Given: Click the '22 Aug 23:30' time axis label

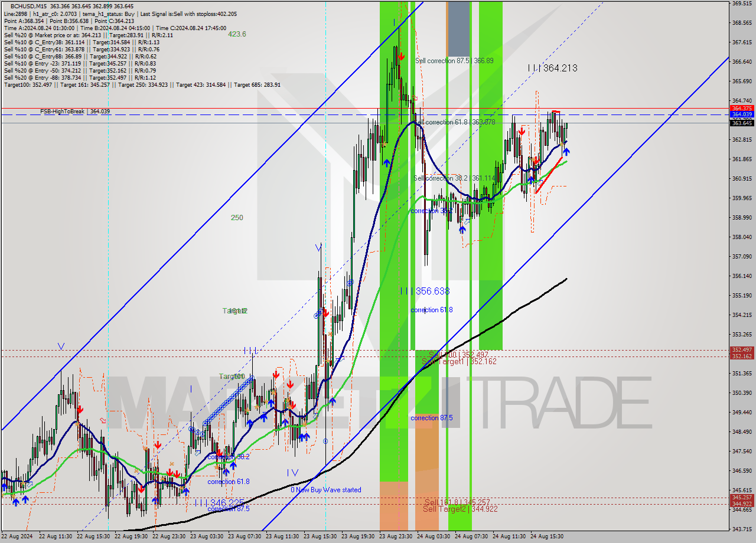Looking at the screenshot, I should (x=170, y=537).
